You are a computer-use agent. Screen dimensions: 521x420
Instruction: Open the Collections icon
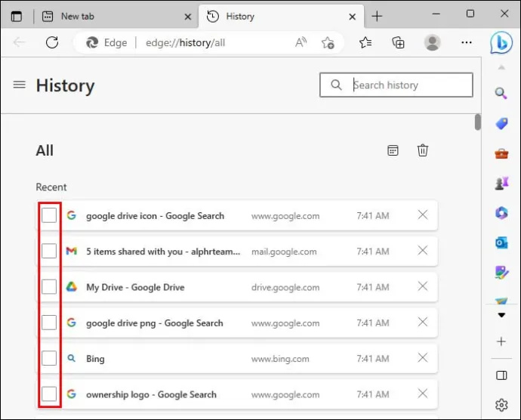click(x=398, y=42)
